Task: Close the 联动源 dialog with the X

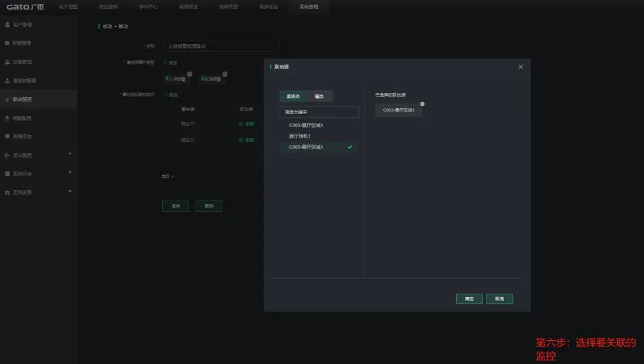Action: tap(521, 67)
